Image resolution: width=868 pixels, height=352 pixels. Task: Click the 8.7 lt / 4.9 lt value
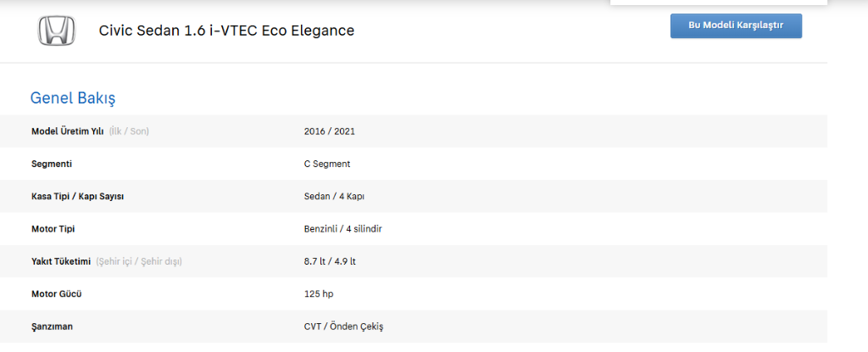(x=330, y=261)
